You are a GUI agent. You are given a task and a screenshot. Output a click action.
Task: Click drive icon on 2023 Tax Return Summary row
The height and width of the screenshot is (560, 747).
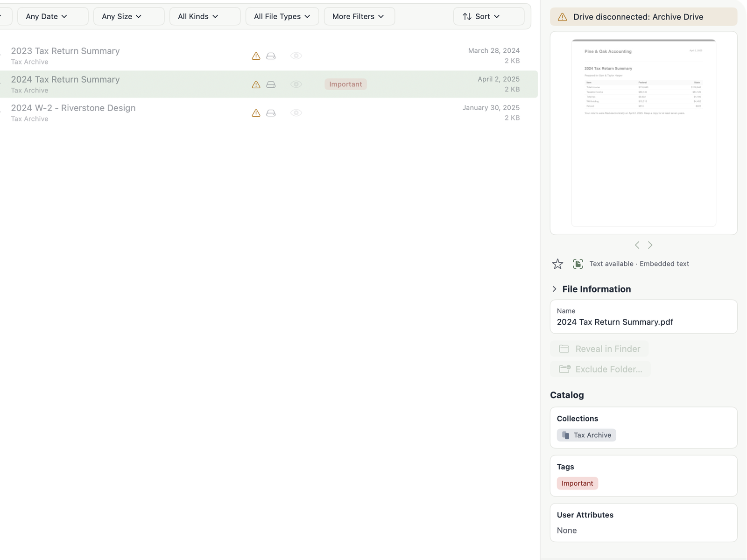271,56
